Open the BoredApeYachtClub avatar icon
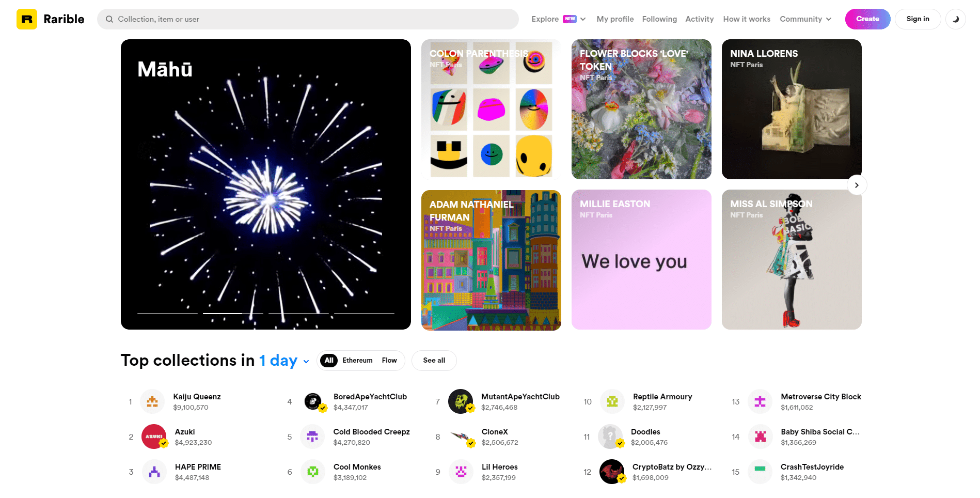This screenshot has height=498, width=980. click(x=313, y=401)
